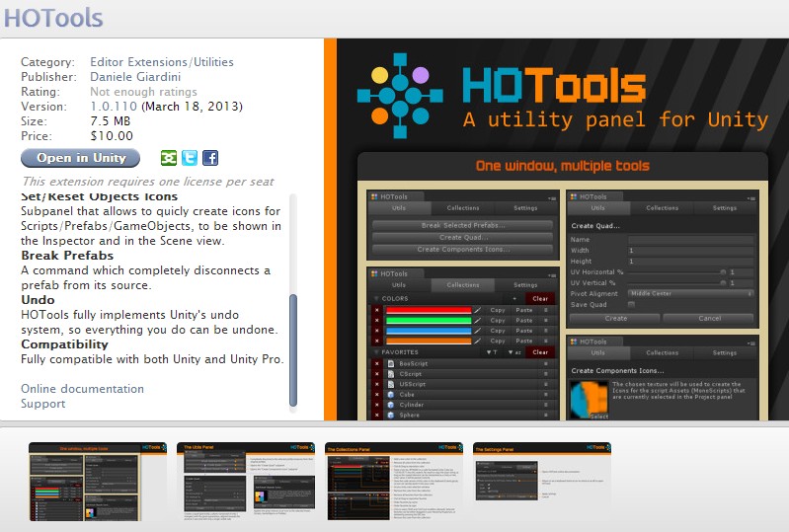Remove the red color with its X icon
Viewport: 789px width, 532px height.
(376, 310)
